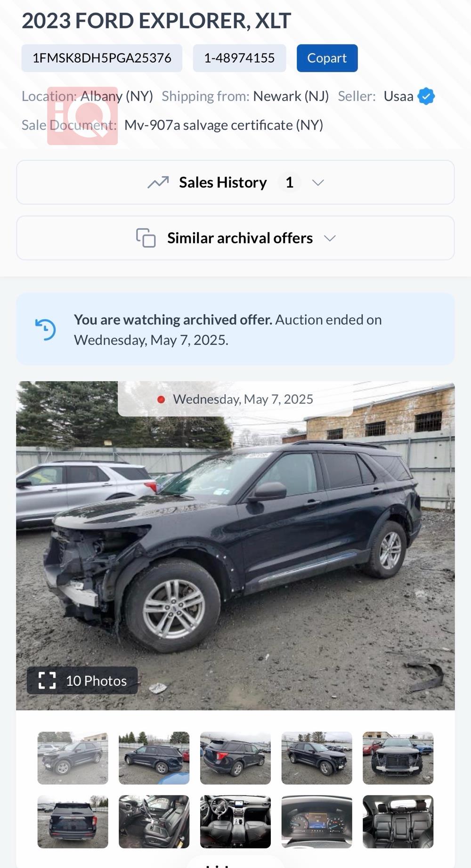Expand the Similar archival offers chevron
This screenshot has width=471, height=868.
[x=330, y=238]
